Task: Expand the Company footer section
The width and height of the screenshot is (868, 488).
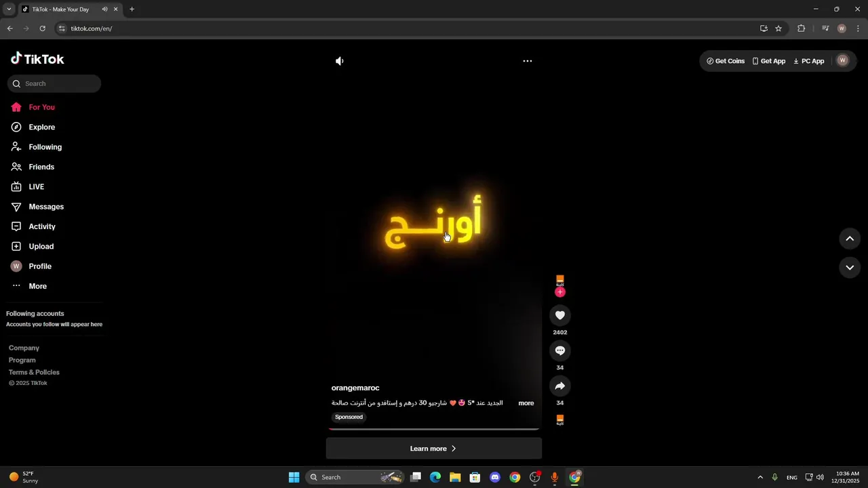Action: click(x=24, y=348)
